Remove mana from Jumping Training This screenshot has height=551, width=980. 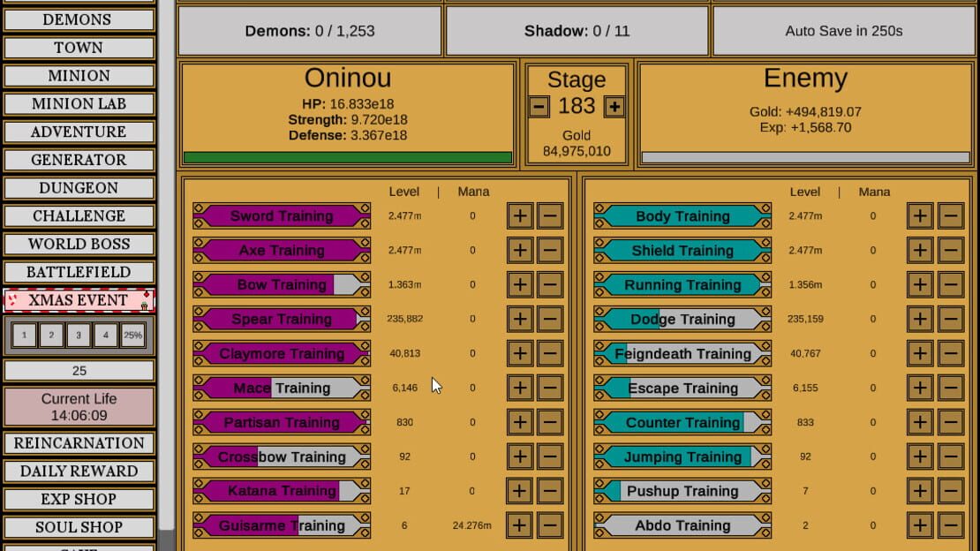(x=951, y=457)
